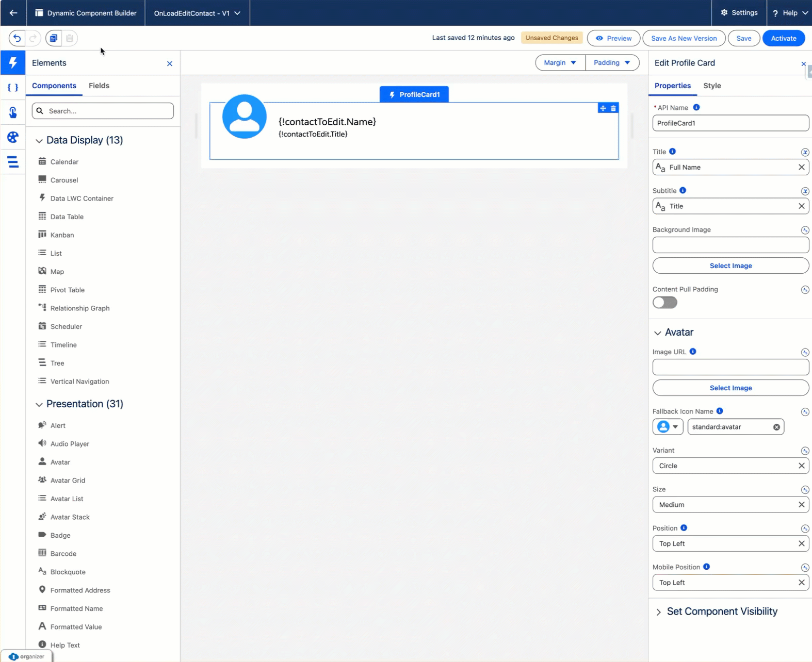
Task: Clear the standard:avatar fallback icon name
Action: pos(776,427)
